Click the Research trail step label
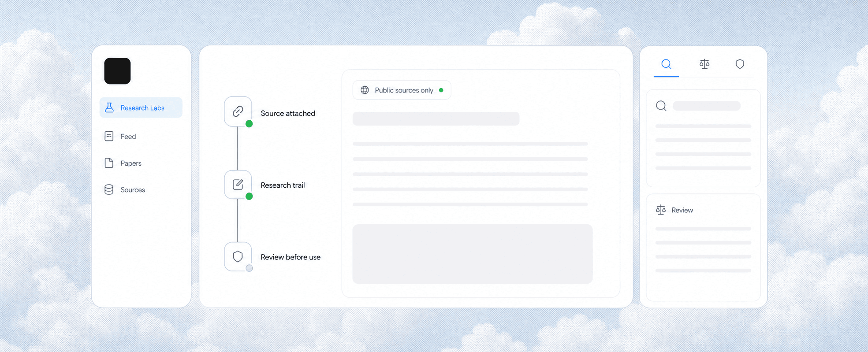 click(283, 185)
